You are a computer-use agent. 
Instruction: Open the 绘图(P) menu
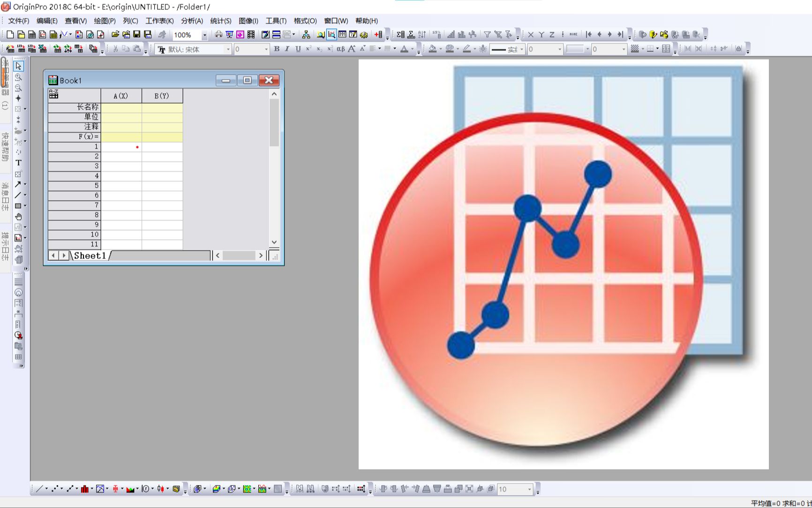[x=105, y=21]
